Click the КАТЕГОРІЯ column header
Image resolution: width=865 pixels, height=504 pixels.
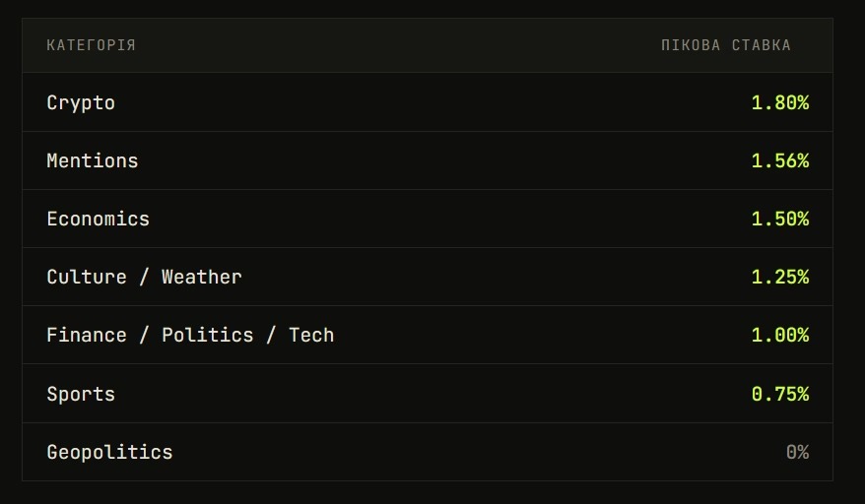tap(91, 45)
